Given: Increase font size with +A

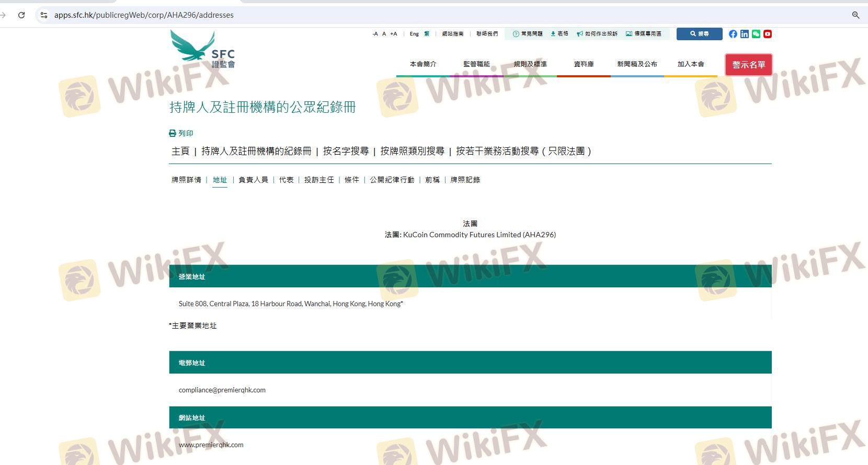Looking at the screenshot, I should [x=394, y=34].
